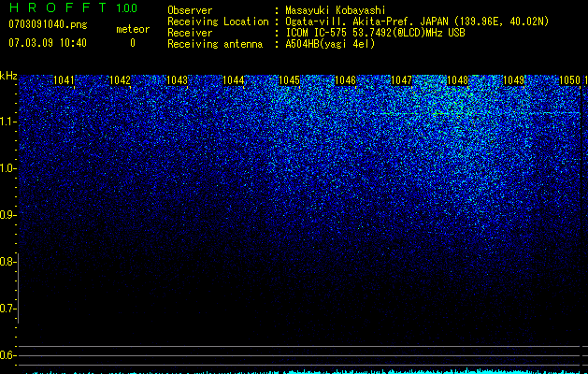Screen dimensions: 588x374
Task: Click the 1042 time marker
Action: pyautogui.click(x=120, y=80)
